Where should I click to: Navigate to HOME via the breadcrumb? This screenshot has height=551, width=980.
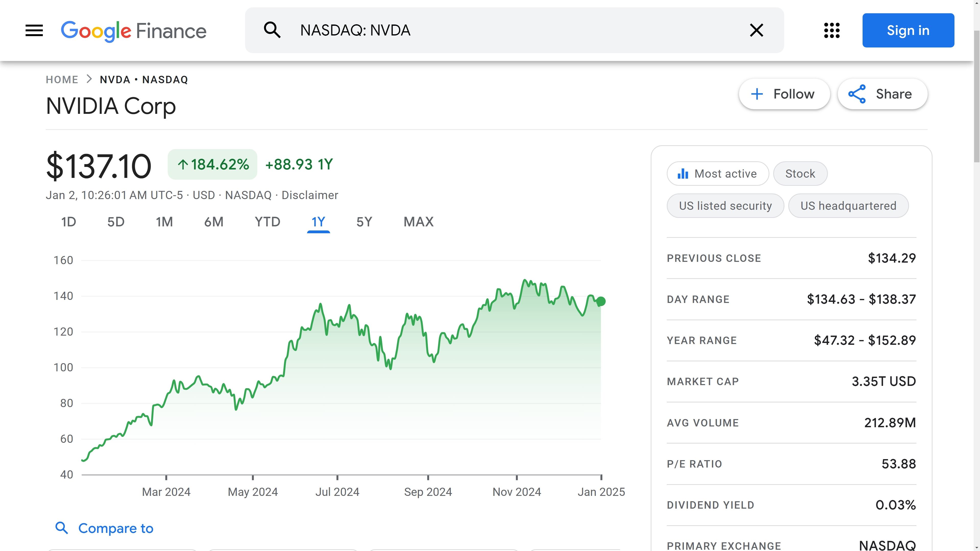62,79
